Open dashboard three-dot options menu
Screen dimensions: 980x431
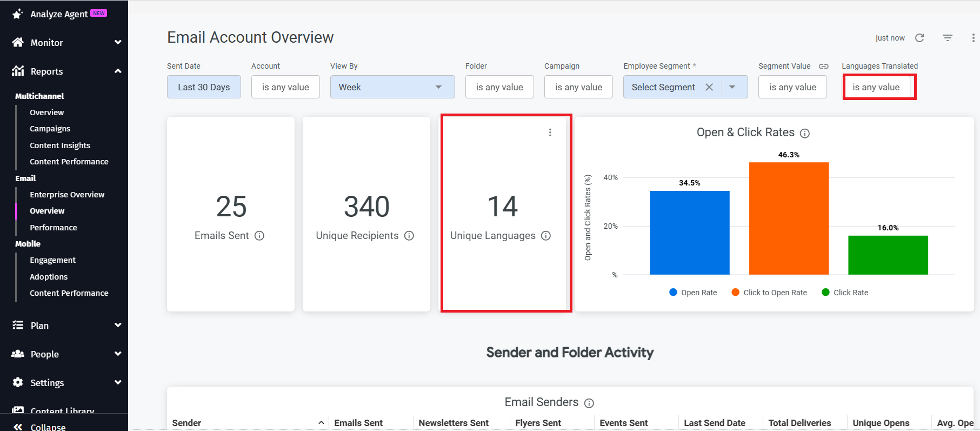point(973,38)
